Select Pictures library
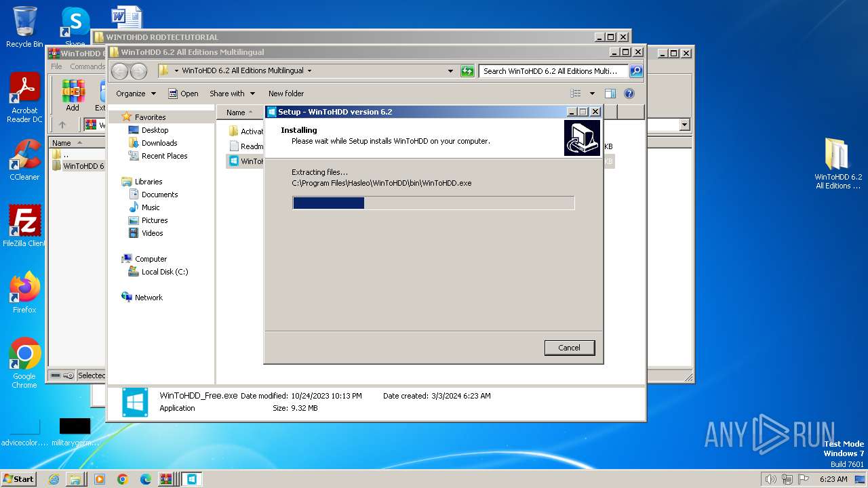This screenshot has width=868, height=488. [x=155, y=220]
